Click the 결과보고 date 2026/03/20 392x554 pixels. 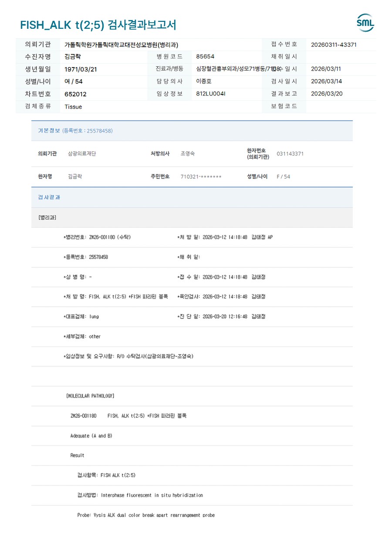coord(327,94)
